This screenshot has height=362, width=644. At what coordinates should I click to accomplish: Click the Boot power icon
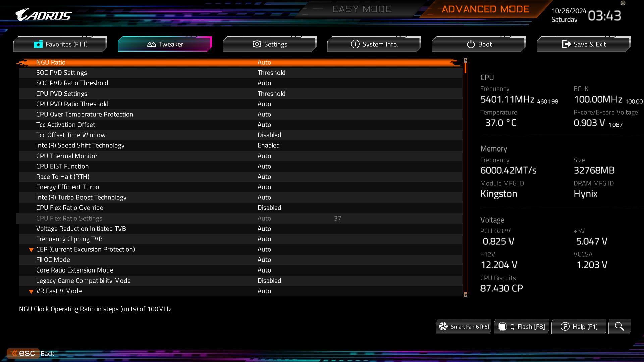tap(471, 44)
